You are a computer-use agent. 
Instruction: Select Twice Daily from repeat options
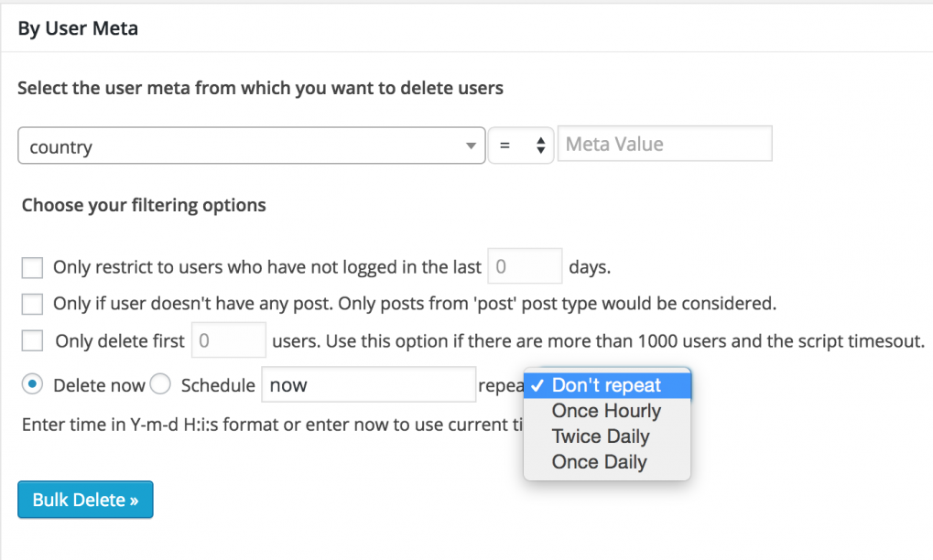(x=600, y=436)
